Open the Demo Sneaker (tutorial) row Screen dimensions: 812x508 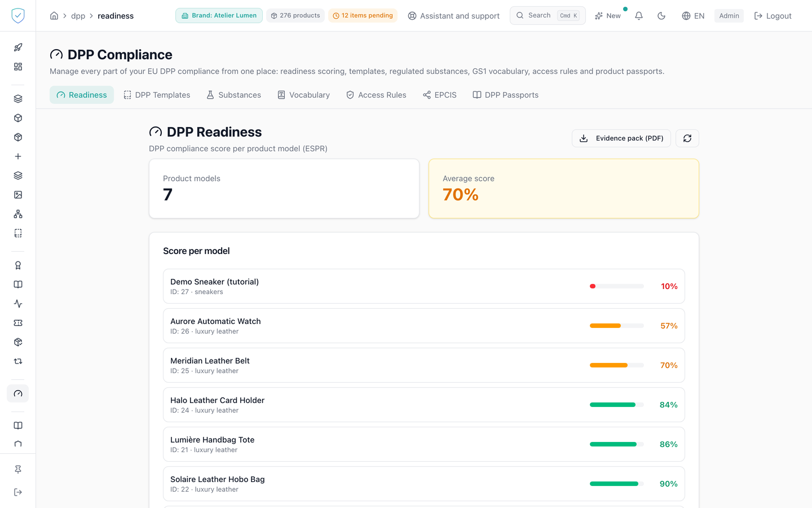click(x=424, y=286)
